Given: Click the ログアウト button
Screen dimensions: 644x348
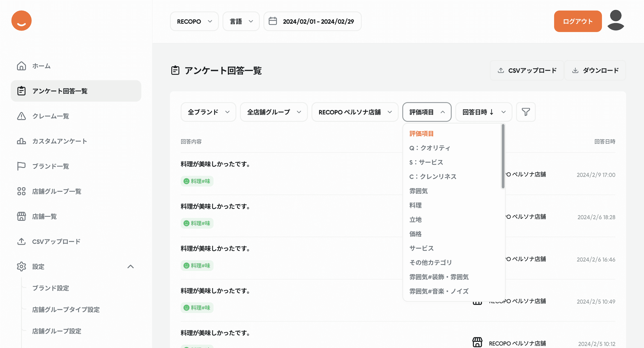Looking at the screenshot, I should click(x=578, y=21).
